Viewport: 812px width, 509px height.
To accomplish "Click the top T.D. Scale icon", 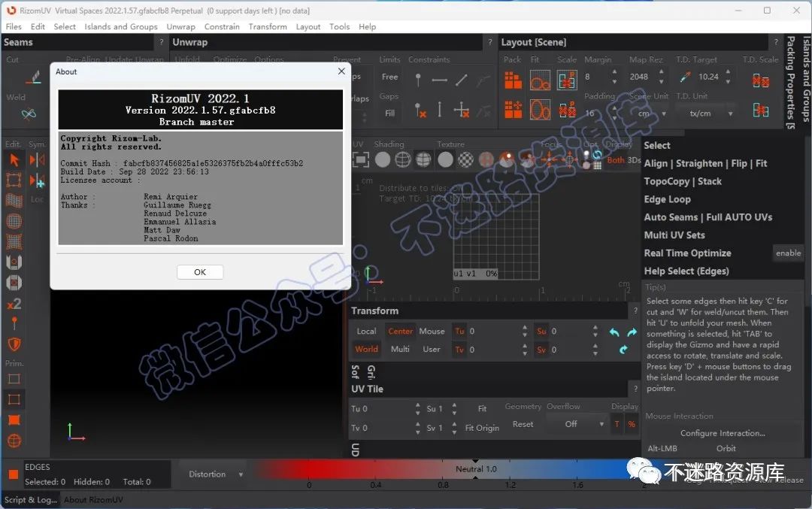I will point(760,80).
